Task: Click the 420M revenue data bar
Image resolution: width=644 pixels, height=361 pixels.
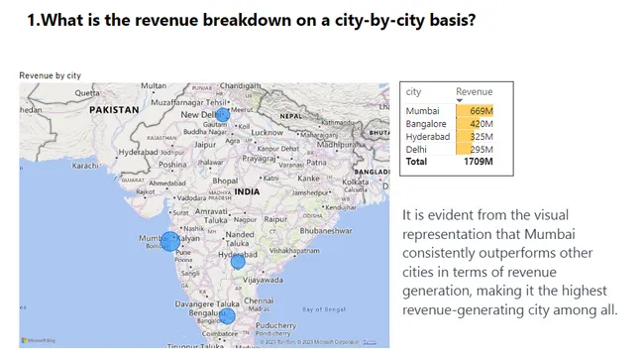Action: coord(469,124)
